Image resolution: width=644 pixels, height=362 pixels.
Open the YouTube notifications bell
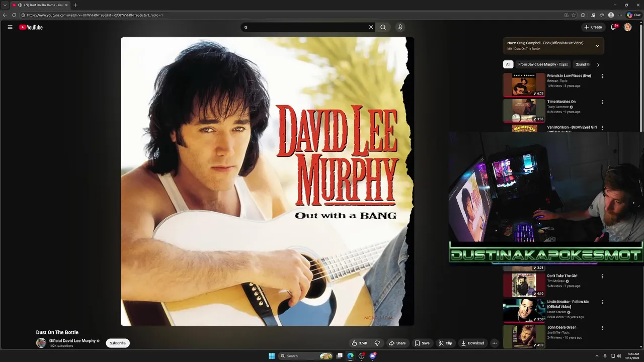pos(613,27)
